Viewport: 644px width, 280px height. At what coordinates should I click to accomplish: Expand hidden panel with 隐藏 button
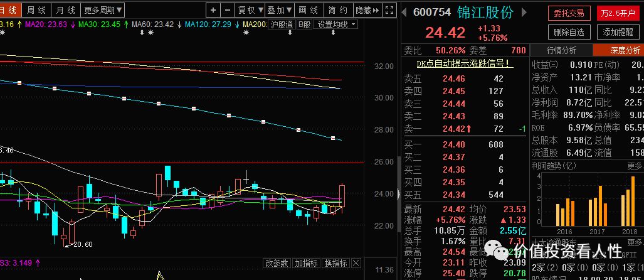click(x=367, y=10)
